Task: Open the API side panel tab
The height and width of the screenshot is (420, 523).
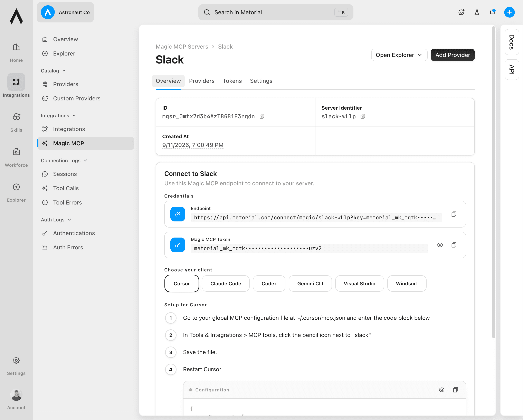Action: point(512,70)
